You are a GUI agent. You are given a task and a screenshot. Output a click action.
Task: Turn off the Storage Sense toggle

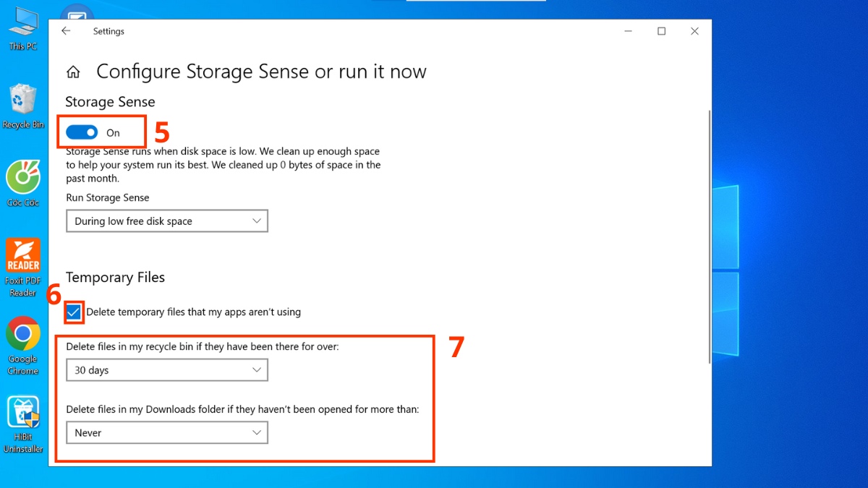[83, 132]
